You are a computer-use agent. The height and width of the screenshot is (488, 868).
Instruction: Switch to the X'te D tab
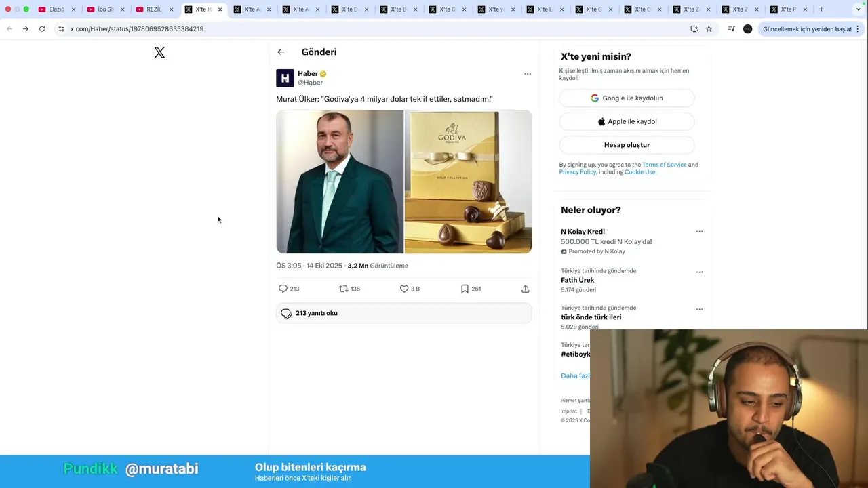(349, 9)
